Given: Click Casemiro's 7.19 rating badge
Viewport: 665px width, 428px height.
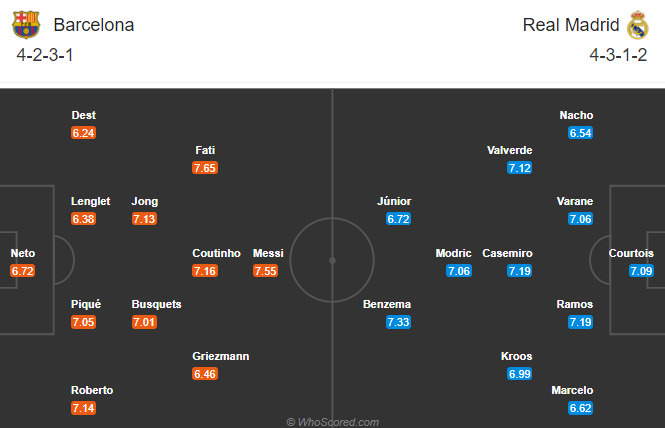Looking at the screenshot, I should point(520,271).
